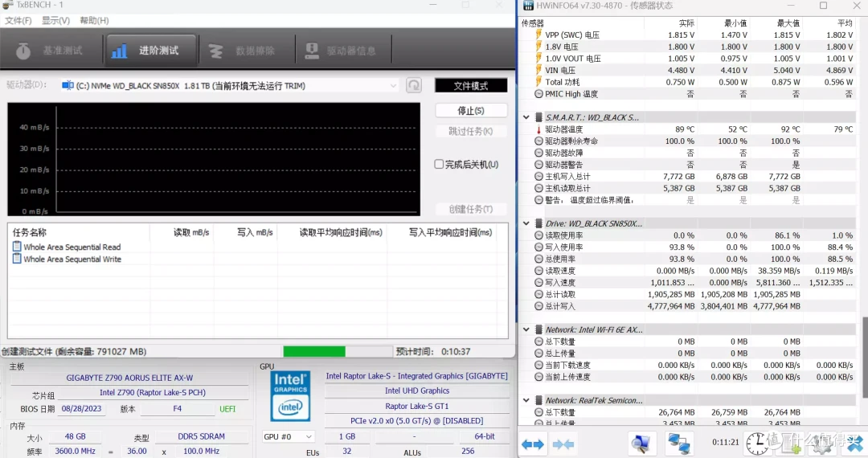Click the HWiNFO64 title bar app icon

(528, 6)
